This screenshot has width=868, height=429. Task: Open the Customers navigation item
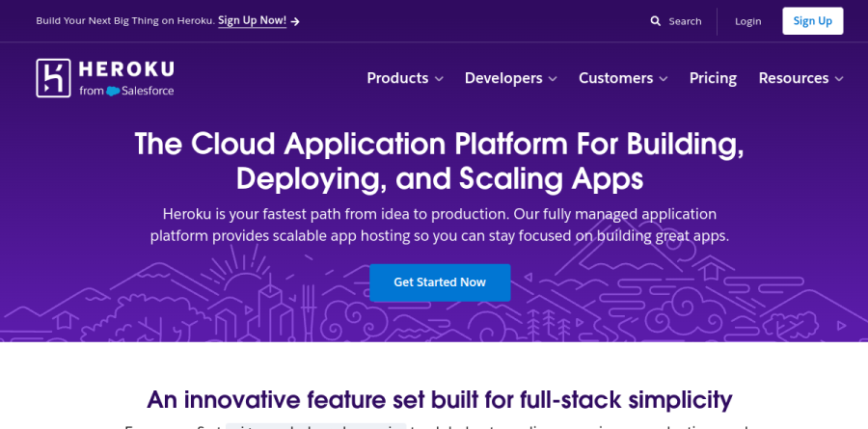pyautogui.click(x=615, y=78)
